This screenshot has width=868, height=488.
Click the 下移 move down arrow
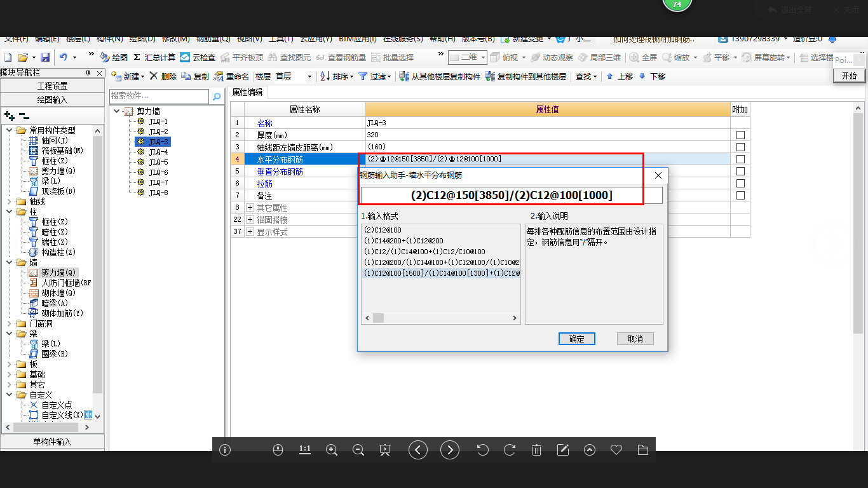point(652,76)
